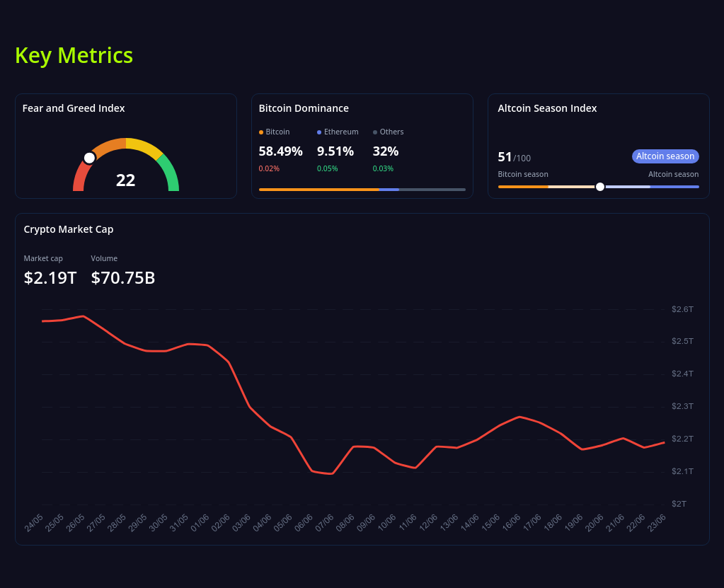The width and height of the screenshot is (724, 588).
Task: Click the green 0.03% Others change
Action: pyautogui.click(x=383, y=168)
